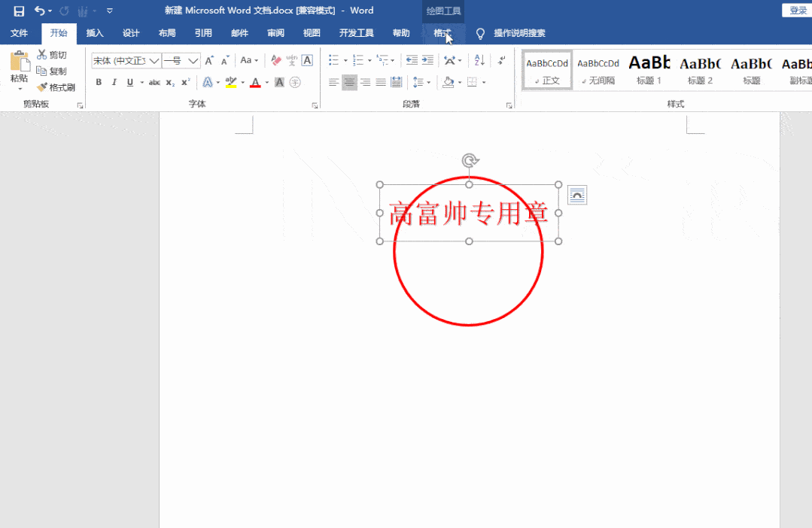Open the 文件 menu
Image resolution: width=812 pixels, height=528 pixels.
[x=19, y=33]
